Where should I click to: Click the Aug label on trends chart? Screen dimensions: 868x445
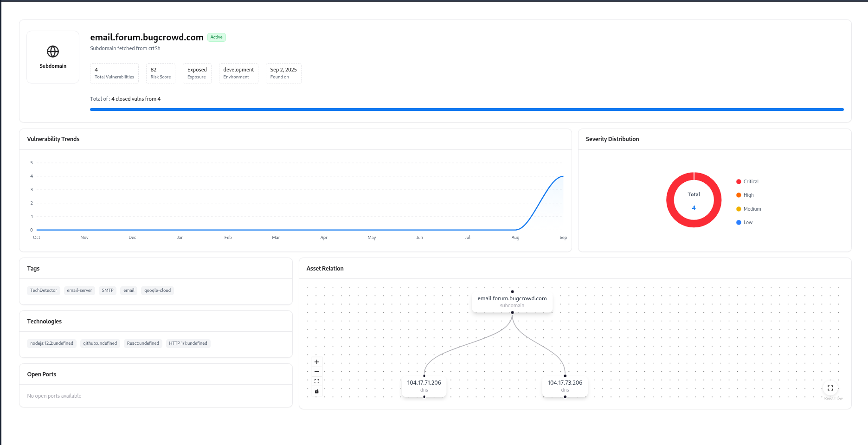pos(515,238)
